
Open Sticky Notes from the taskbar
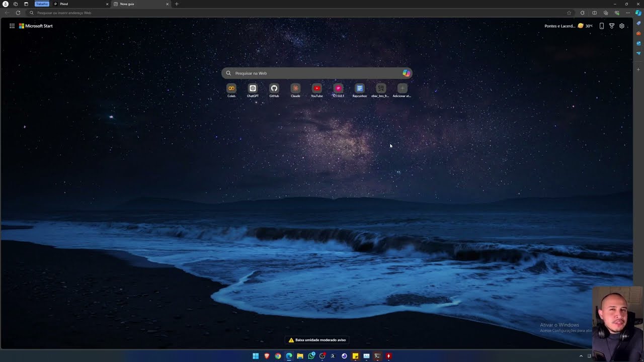pos(355,356)
